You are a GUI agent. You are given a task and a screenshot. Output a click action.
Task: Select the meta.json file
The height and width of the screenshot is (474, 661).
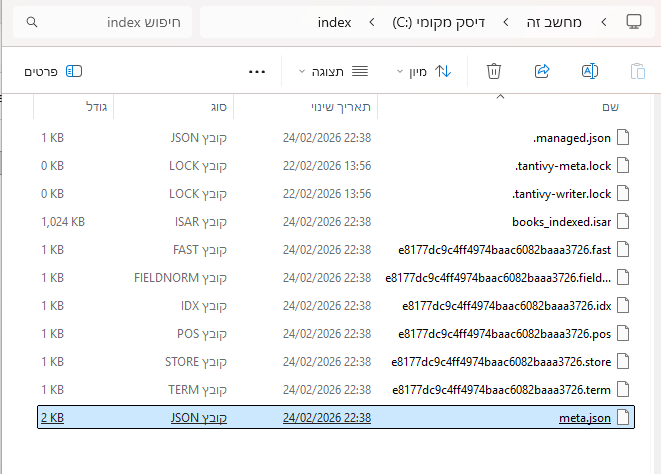(584, 418)
